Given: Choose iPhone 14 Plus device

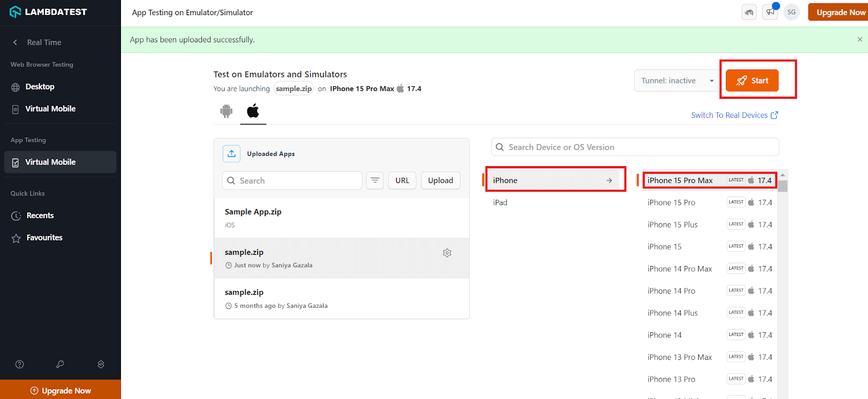Looking at the screenshot, I should click(x=710, y=313).
